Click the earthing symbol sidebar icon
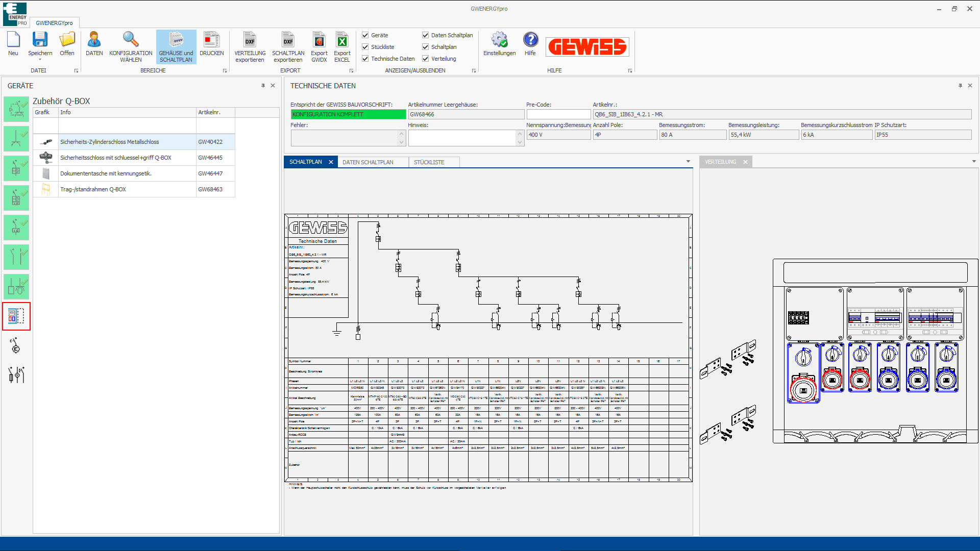 click(x=16, y=345)
